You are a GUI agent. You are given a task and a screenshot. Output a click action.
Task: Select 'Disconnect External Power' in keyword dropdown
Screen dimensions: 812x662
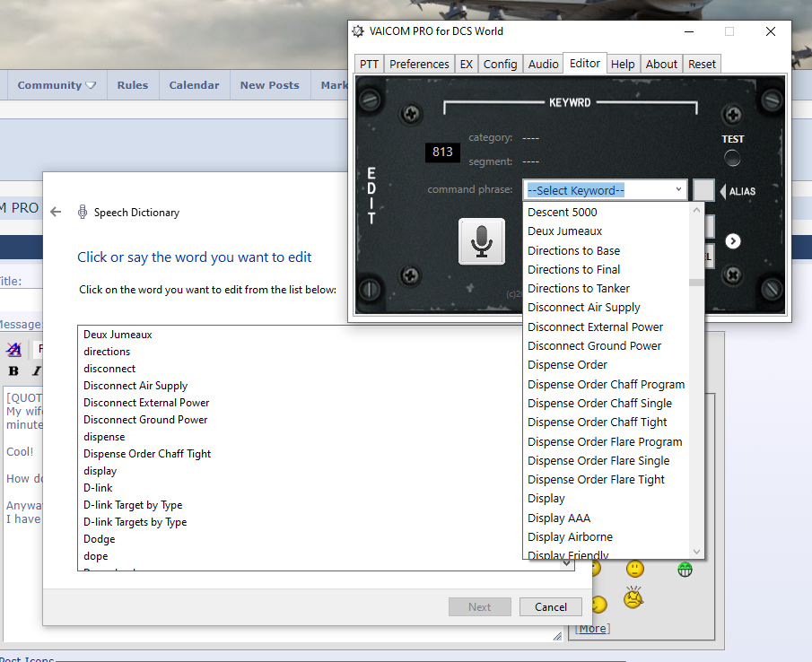pyautogui.click(x=607, y=327)
